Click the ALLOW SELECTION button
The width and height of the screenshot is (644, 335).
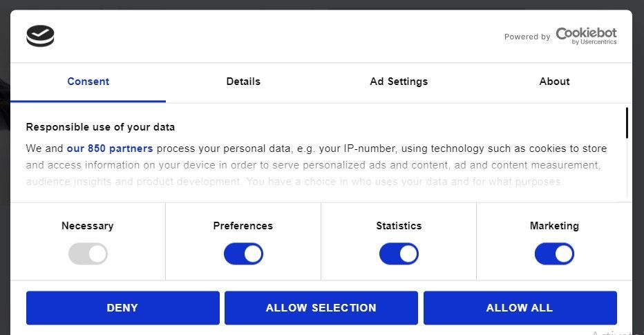pos(321,308)
